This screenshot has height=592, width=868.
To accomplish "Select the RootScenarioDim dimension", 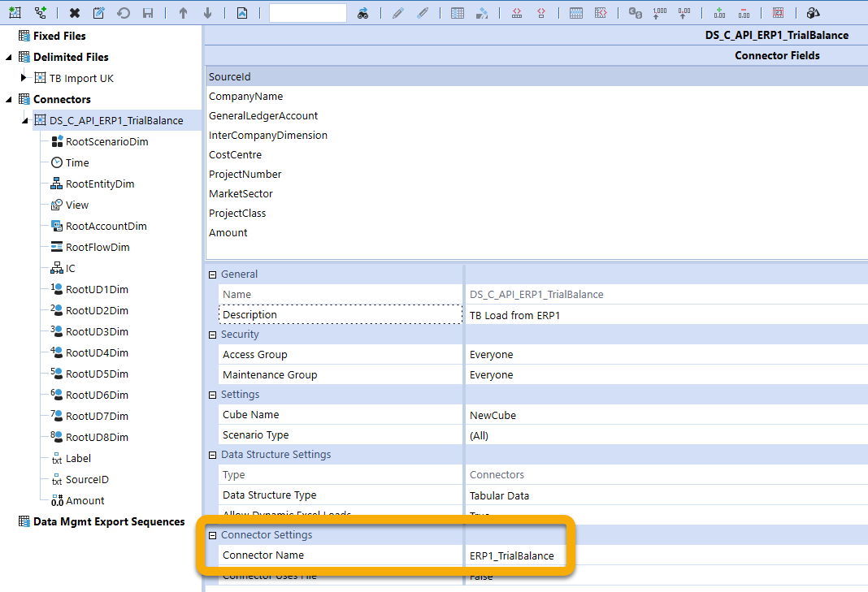I will pos(106,141).
